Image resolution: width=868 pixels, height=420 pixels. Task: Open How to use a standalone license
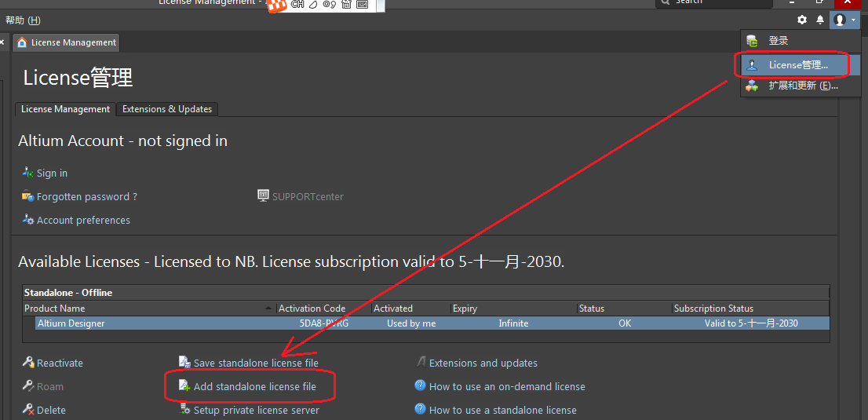[x=502, y=410]
